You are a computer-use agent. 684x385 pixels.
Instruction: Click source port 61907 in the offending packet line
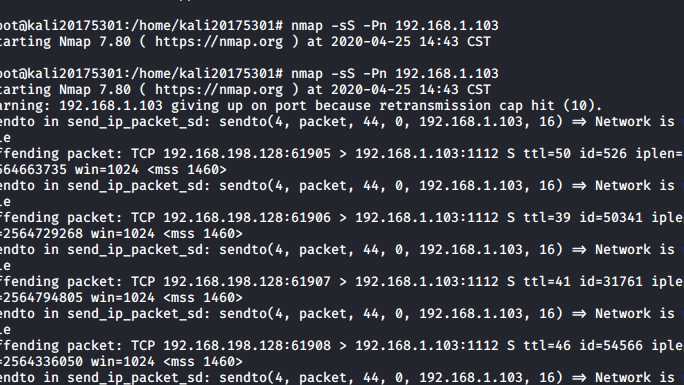311,282
